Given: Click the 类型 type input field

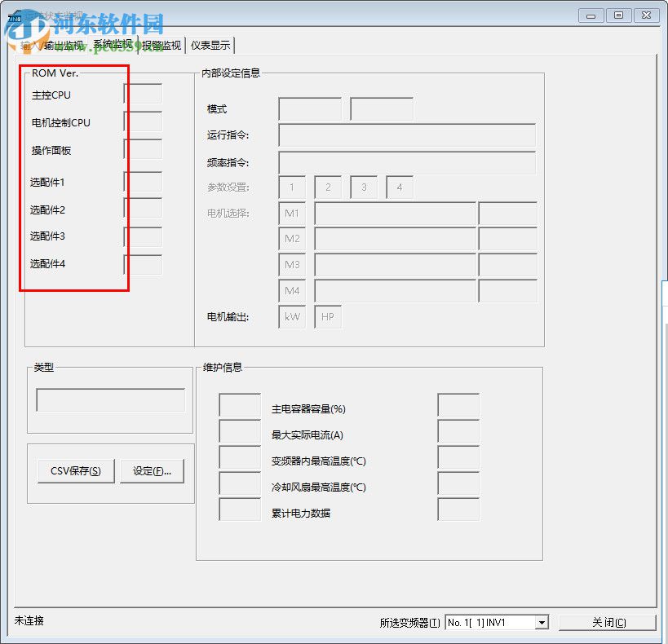Looking at the screenshot, I should click(x=109, y=399).
